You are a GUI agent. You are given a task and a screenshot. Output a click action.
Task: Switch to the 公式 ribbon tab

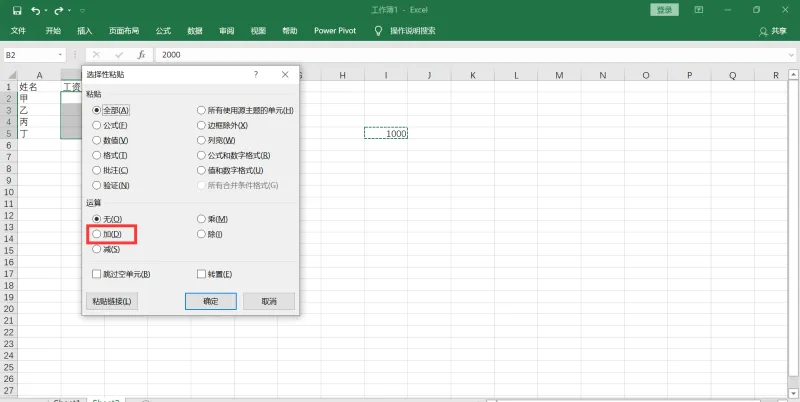coord(163,31)
